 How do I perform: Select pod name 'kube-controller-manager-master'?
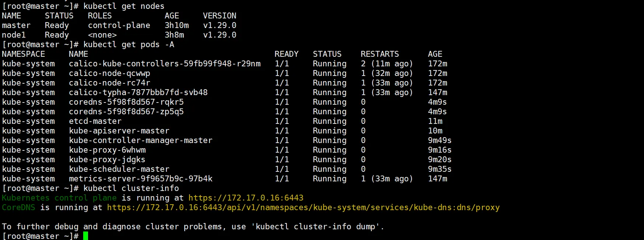(x=141, y=140)
